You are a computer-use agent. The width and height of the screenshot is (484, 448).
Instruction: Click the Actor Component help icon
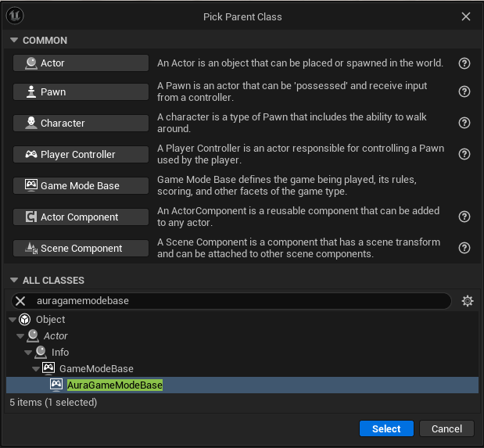coord(464,217)
